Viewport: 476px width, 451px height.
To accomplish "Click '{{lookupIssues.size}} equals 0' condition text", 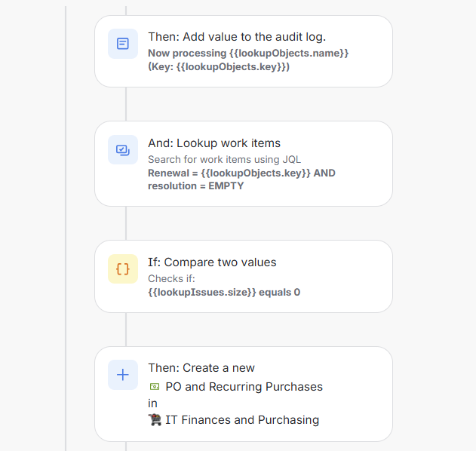I will click(224, 292).
